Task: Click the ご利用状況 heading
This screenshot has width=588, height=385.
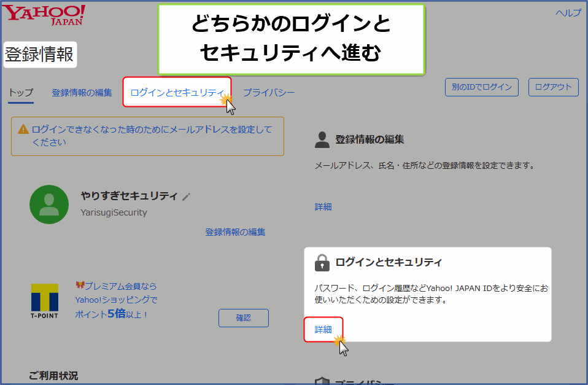Action: coord(53,376)
